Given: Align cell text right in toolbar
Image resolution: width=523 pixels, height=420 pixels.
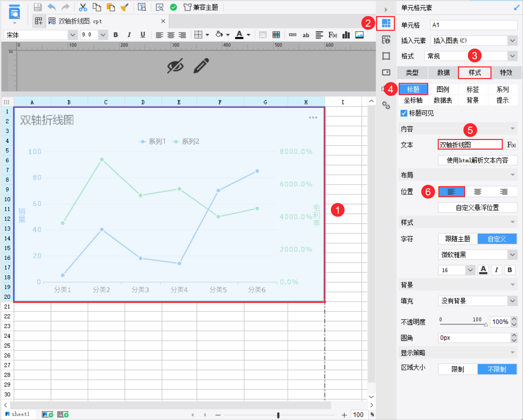Looking at the screenshot, I should tap(182, 35).
